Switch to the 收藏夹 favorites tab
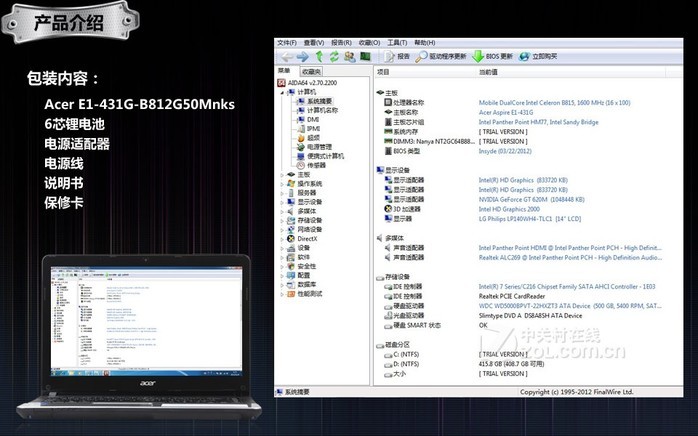The image size is (698, 436). point(311,72)
